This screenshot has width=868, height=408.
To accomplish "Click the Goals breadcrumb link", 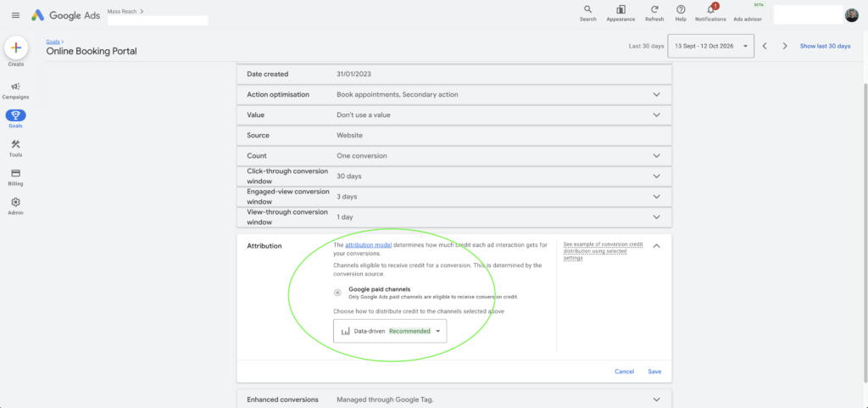I will click(53, 42).
